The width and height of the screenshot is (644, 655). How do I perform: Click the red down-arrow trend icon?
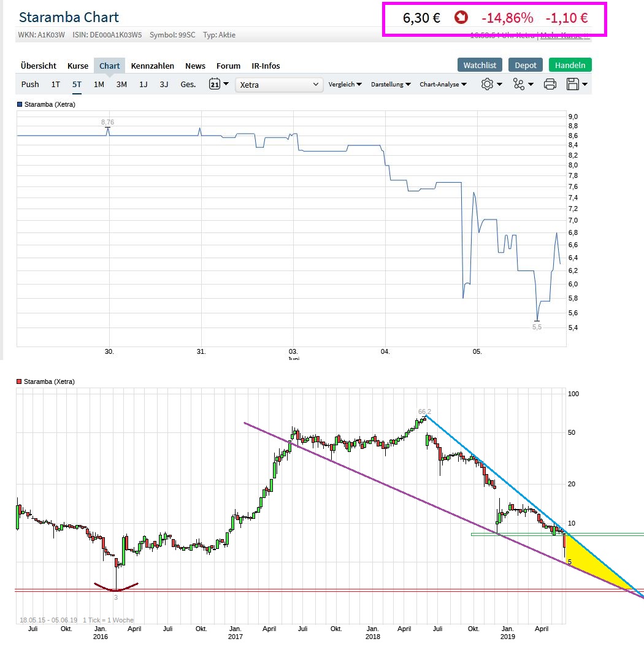[x=461, y=18]
